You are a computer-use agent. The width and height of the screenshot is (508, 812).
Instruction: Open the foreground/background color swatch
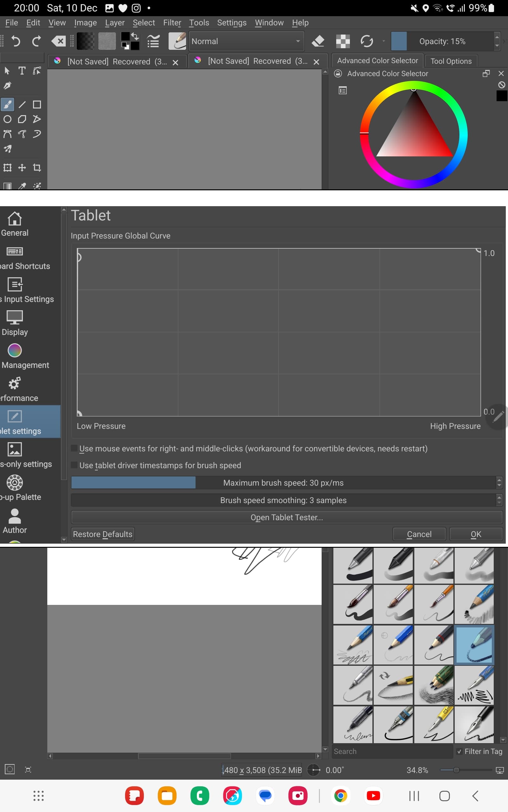(130, 41)
